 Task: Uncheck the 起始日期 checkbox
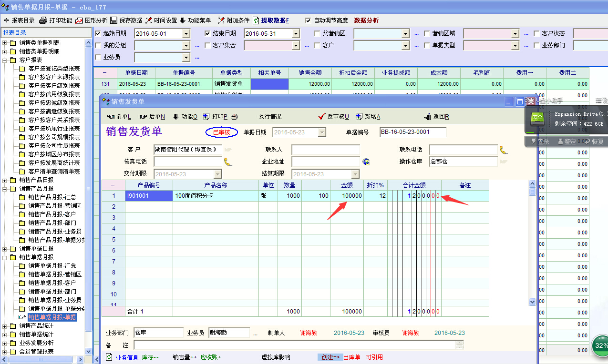98,33
